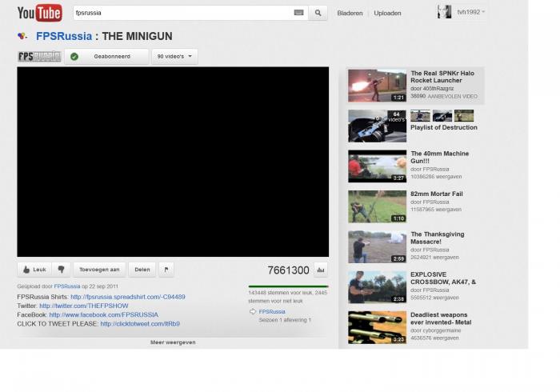Open the facebook.com/FPSRUSSIA link

point(103,315)
